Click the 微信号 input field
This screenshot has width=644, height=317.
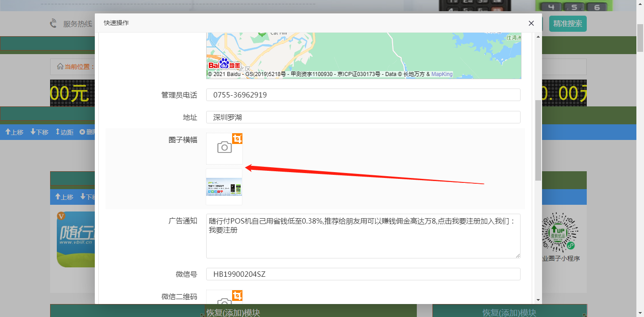pyautogui.click(x=363, y=274)
